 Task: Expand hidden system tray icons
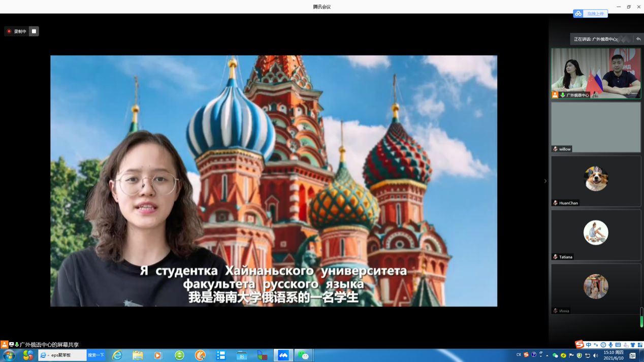[x=548, y=355]
